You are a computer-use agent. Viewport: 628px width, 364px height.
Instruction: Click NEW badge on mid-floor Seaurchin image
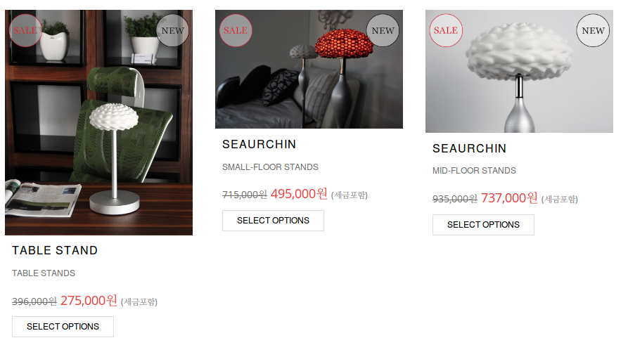point(593,30)
